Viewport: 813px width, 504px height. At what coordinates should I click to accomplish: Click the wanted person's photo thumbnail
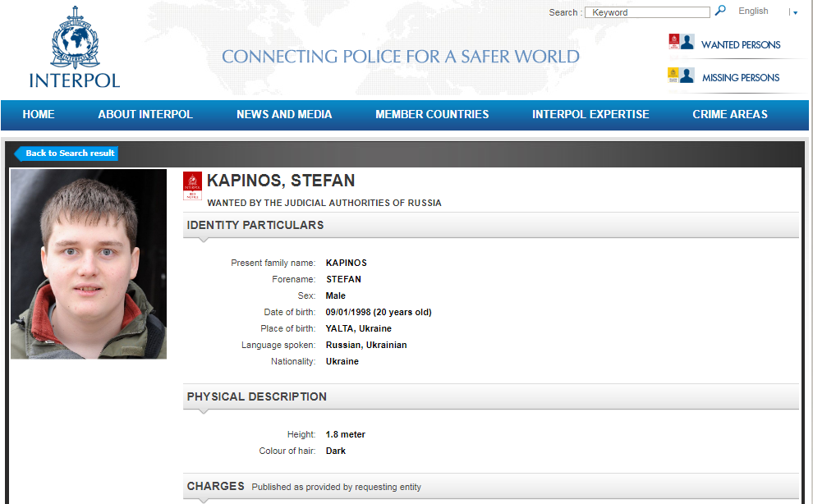pyautogui.click(x=89, y=264)
